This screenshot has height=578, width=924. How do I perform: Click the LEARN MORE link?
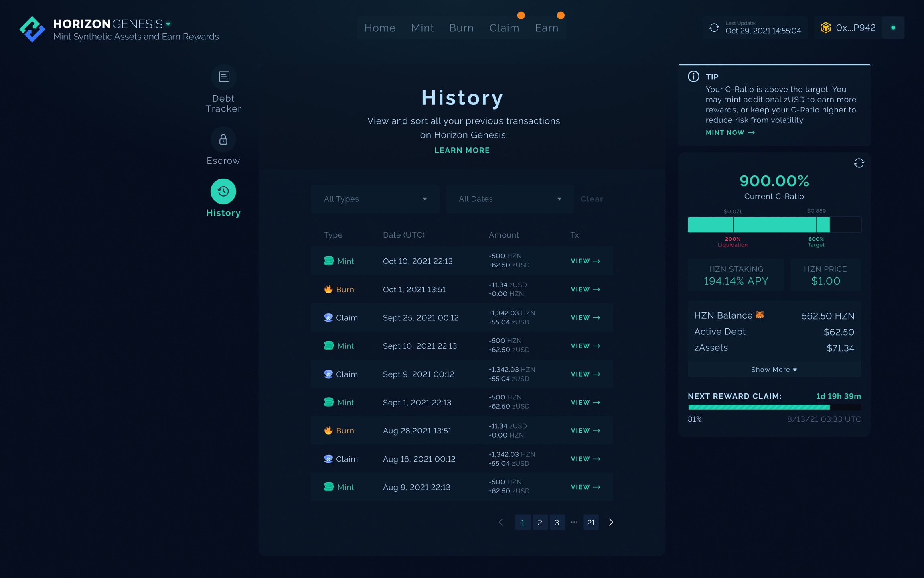[x=462, y=150]
